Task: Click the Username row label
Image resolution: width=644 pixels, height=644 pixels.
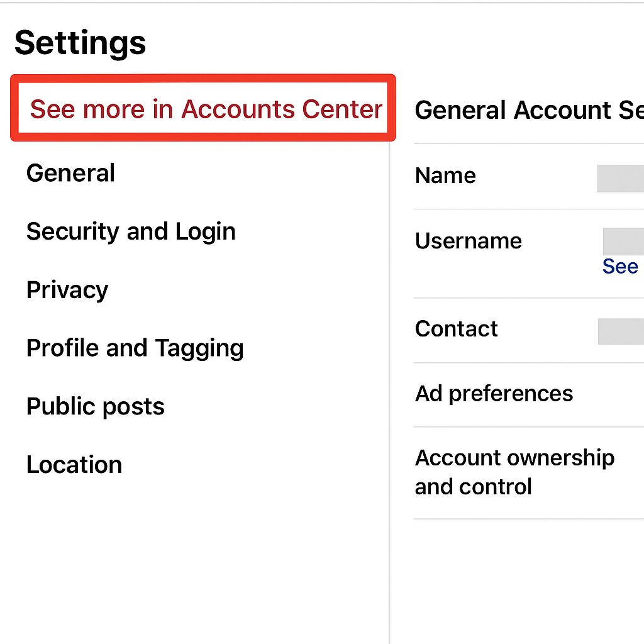Action: pyautogui.click(x=468, y=241)
